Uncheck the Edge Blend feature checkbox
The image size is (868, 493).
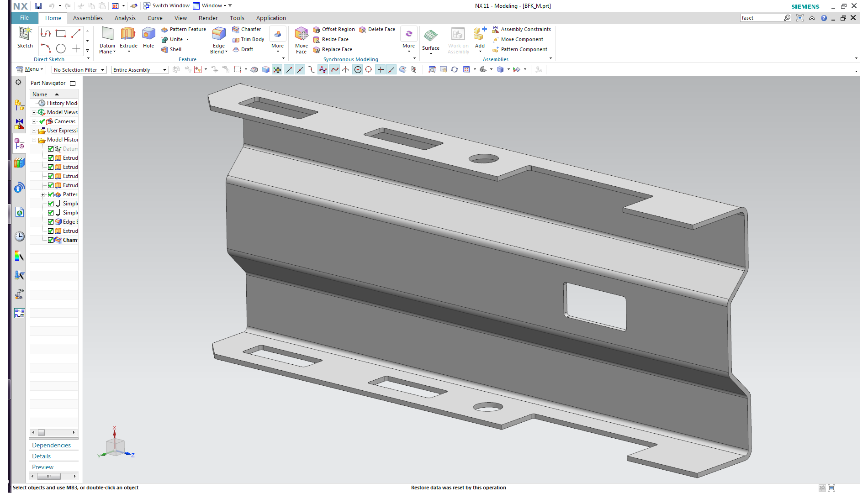click(51, 222)
